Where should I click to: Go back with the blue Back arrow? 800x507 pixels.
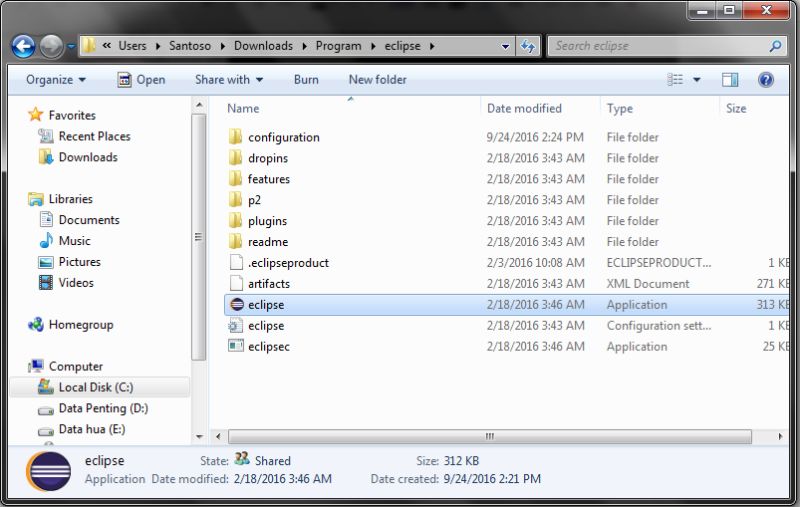coord(23,46)
